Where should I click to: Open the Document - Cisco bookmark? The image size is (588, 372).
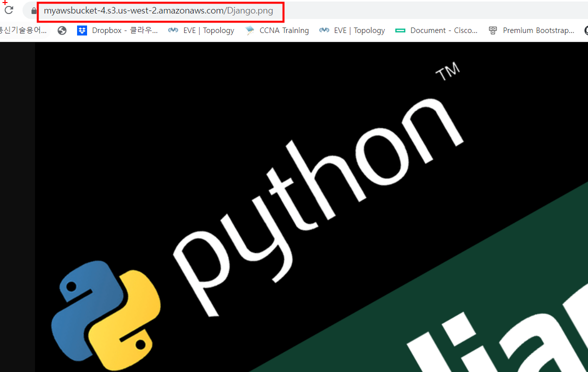coord(436,30)
